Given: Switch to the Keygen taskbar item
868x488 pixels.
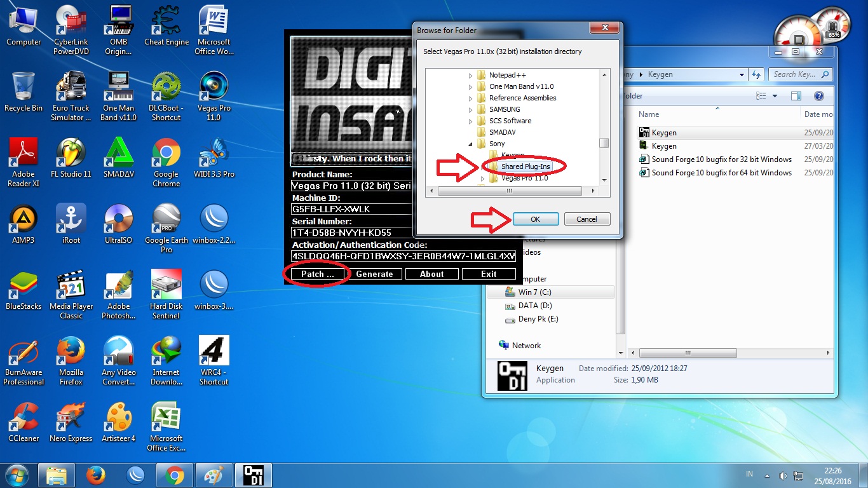Looking at the screenshot, I should [253, 475].
